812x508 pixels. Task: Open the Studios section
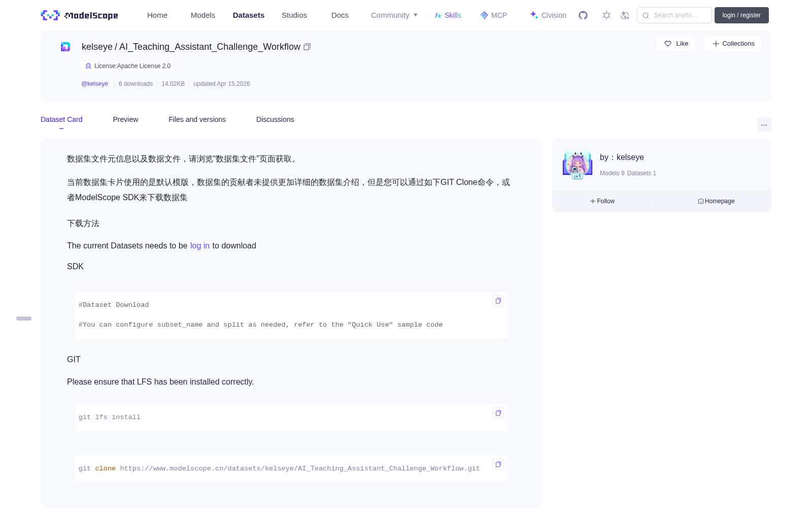pyautogui.click(x=294, y=15)
